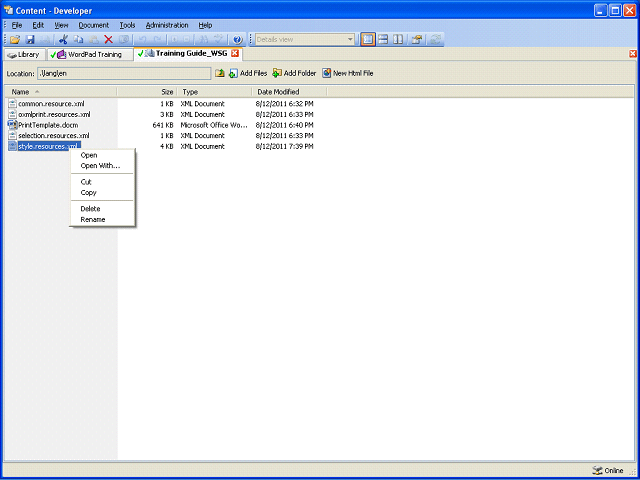This screenshot has width=640, height=480.
Task: Open the File menu
Action: (x=17, y=25)
